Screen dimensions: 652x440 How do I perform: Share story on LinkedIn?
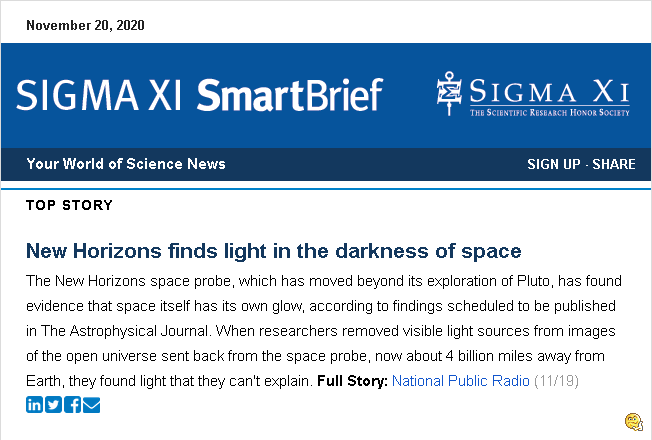pos(35,404)
